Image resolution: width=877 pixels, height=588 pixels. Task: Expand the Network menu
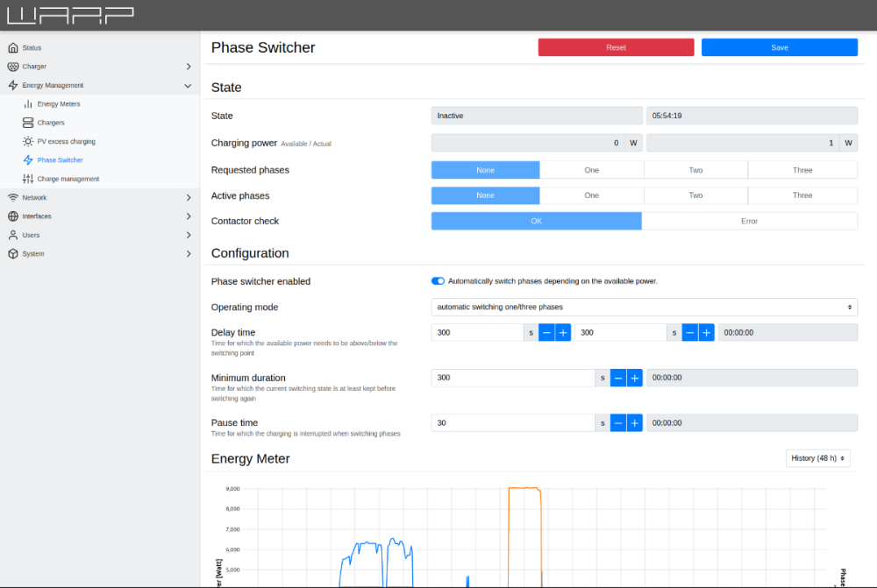tap(188, 198)
